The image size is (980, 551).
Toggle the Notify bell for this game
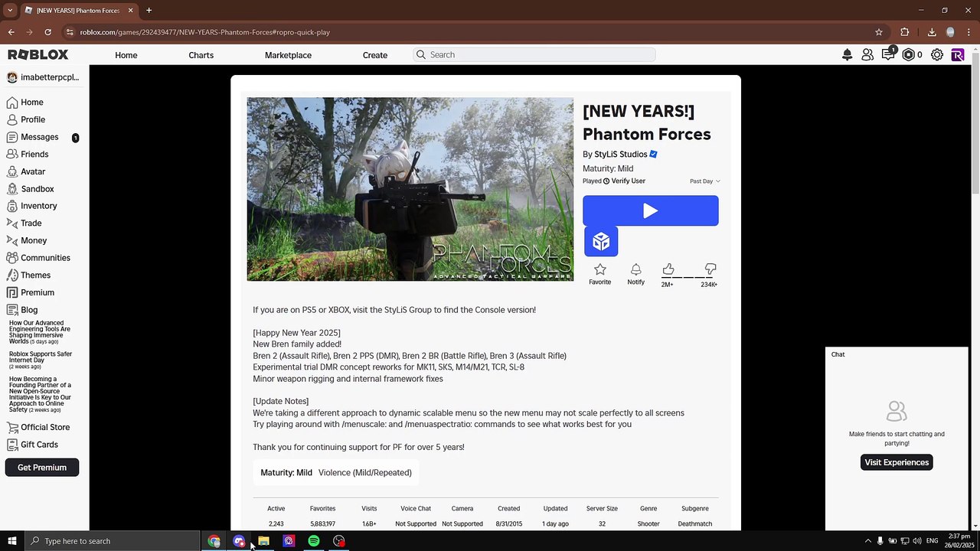tap(635, 269)
